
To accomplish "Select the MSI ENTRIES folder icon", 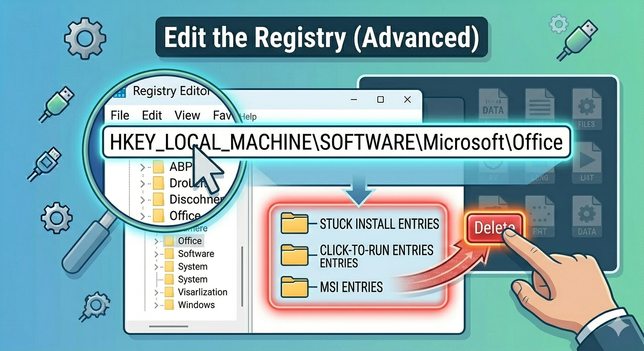I will coord(295,287).
